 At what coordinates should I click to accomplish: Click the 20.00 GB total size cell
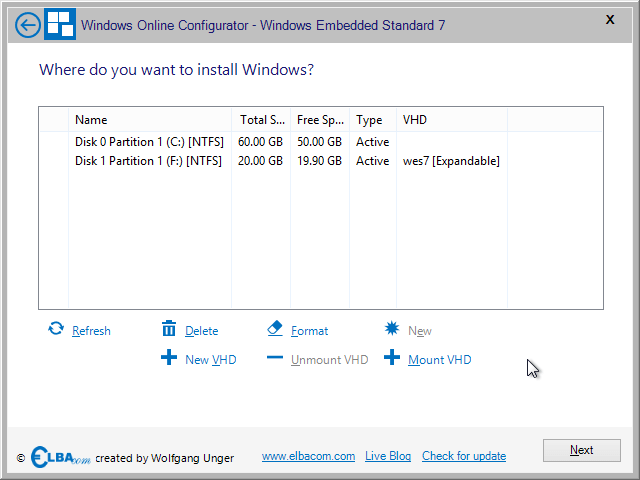260,161
